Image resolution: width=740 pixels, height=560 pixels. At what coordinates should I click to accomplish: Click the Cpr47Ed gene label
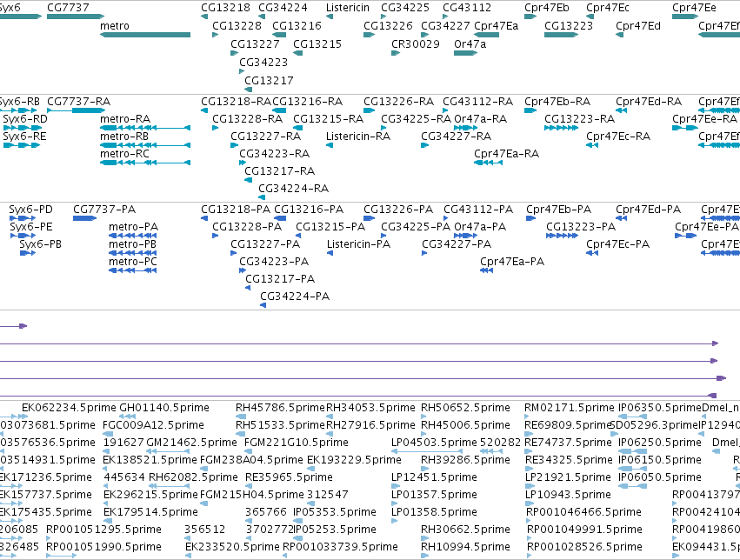tap(637, 26)
